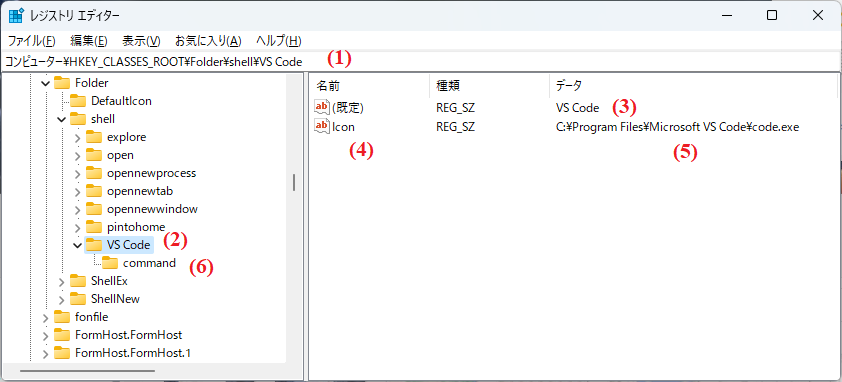Click the opennewtab folder icon
The width and height of the screenshot is (842, 382).
tap(94, 191)
